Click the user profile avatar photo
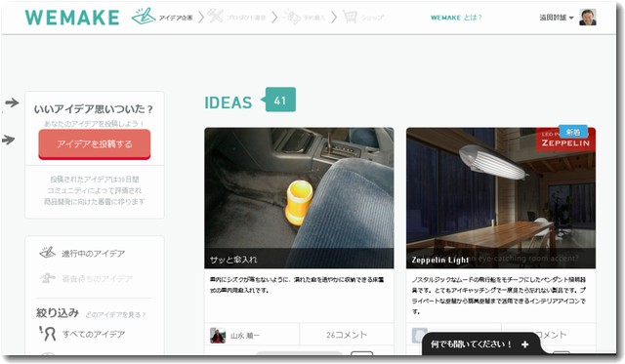 click(x=588, y=18)
